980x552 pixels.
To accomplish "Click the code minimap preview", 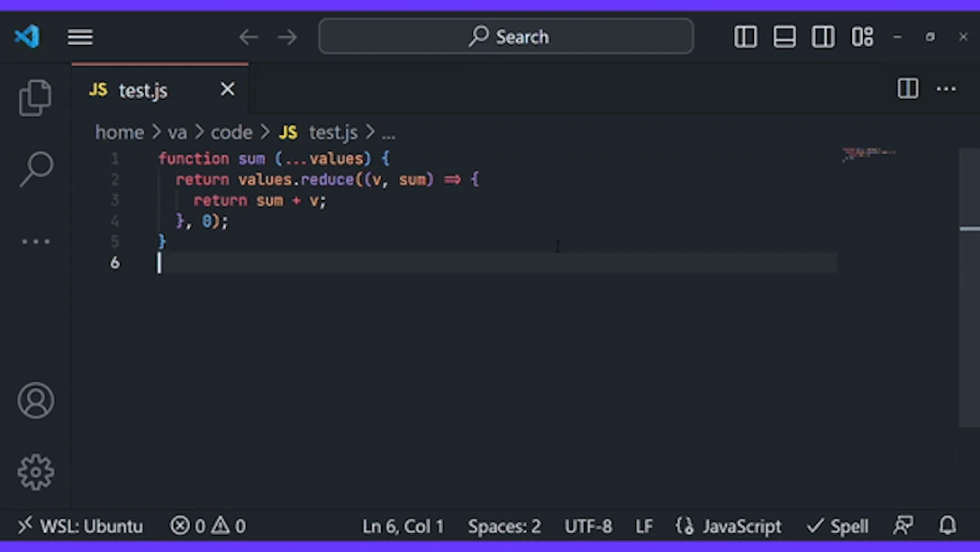I will click(x=868, y=154).
